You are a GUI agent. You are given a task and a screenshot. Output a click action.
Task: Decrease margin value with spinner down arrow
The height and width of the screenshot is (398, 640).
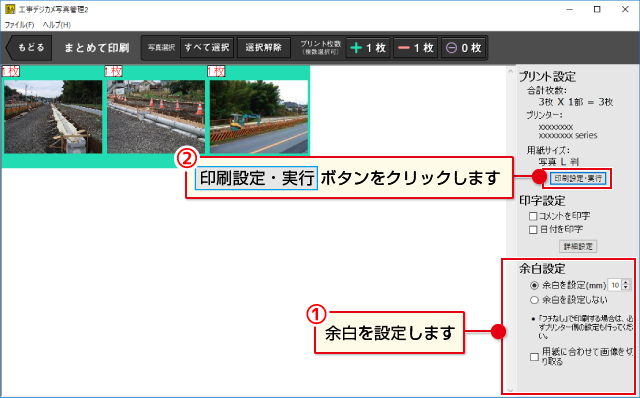626,288
